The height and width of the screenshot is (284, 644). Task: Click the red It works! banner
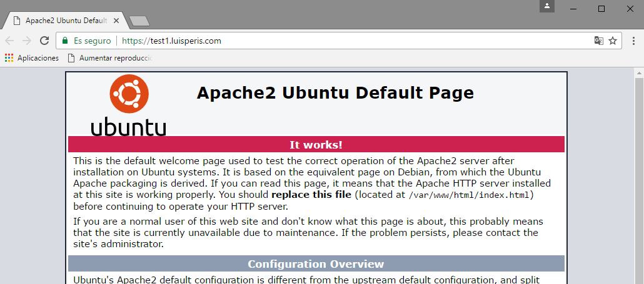point(316,145)
